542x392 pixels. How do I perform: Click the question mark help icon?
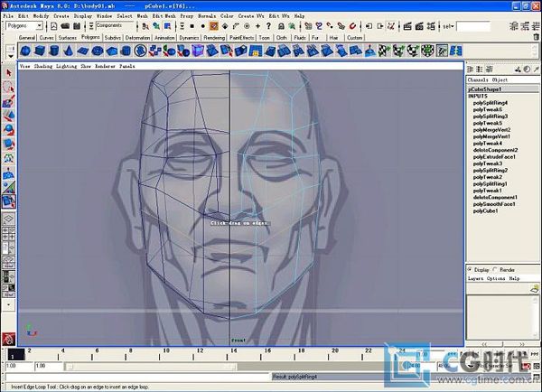[268, 26]
